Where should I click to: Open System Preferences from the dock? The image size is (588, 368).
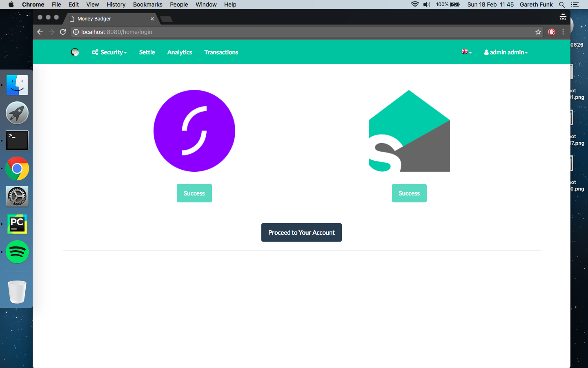pyautogui.click(x=17, y=196)
